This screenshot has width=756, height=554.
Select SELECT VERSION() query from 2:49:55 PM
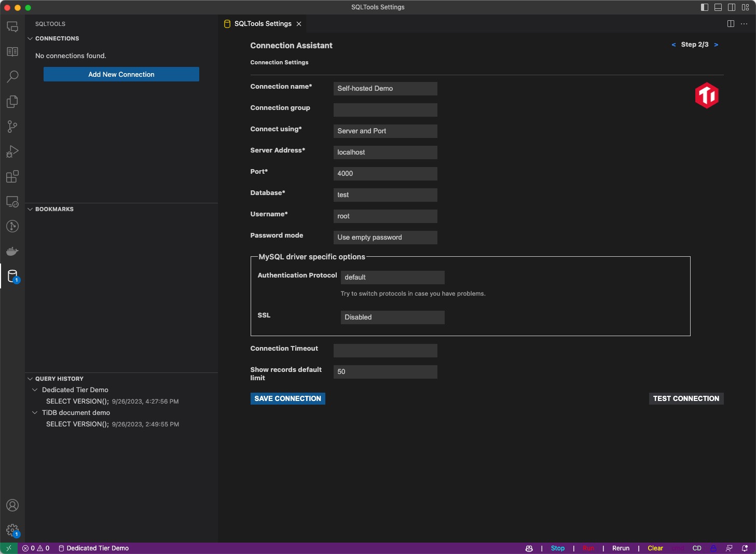click(121, 424)
